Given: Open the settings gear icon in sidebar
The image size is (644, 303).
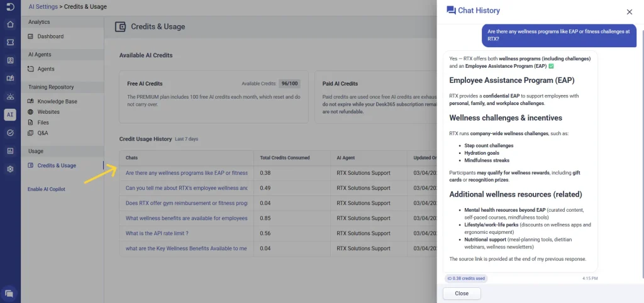Looking at the screenshot, I should pyautogui.click(x=10, y=169).
